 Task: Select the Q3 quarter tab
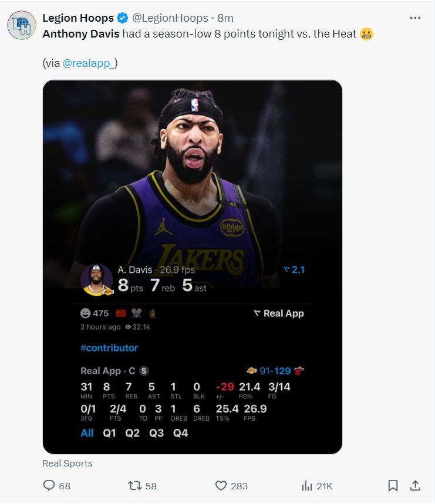[157, 433]
